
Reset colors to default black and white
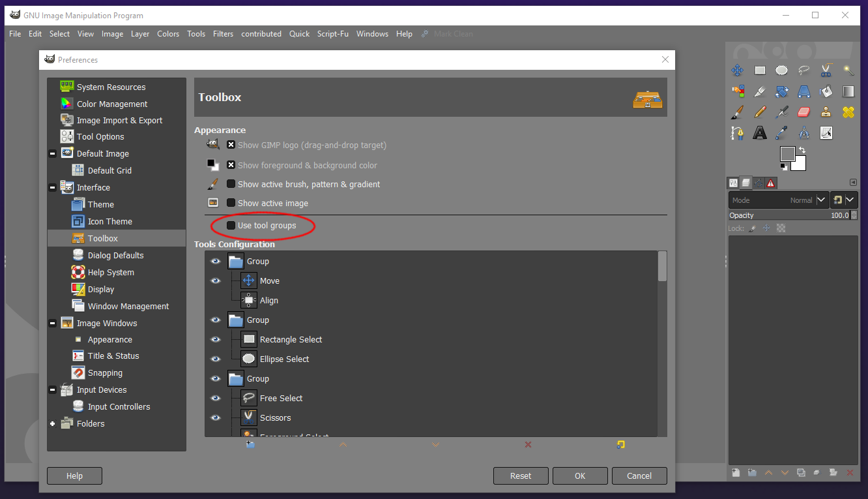783,166
